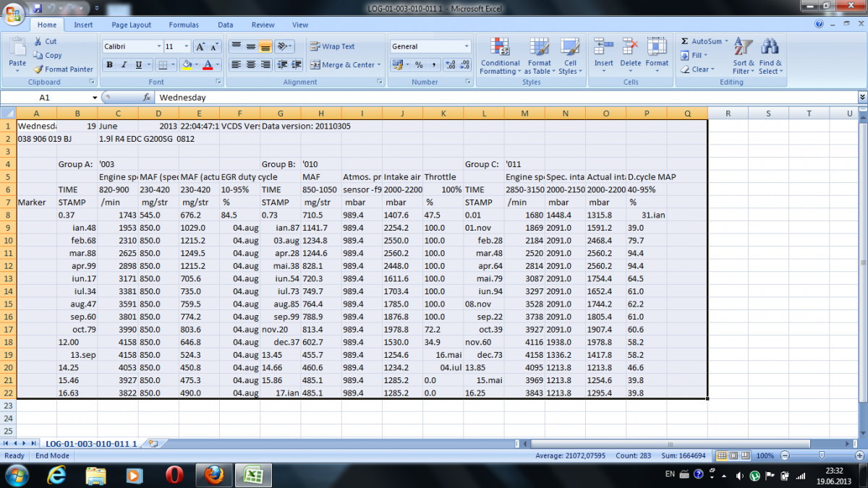Toggle Wrap Text for selected cells

[333, 46]
